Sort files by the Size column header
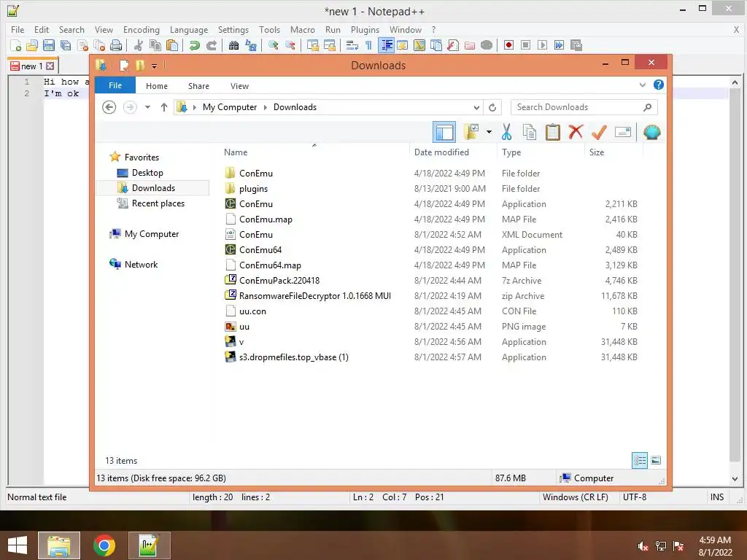 pos(614,152)
